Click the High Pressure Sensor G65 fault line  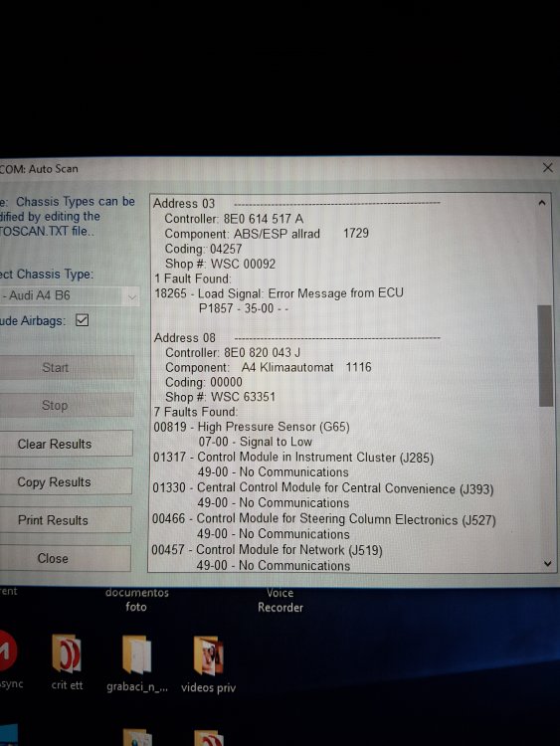click(252, 427)
